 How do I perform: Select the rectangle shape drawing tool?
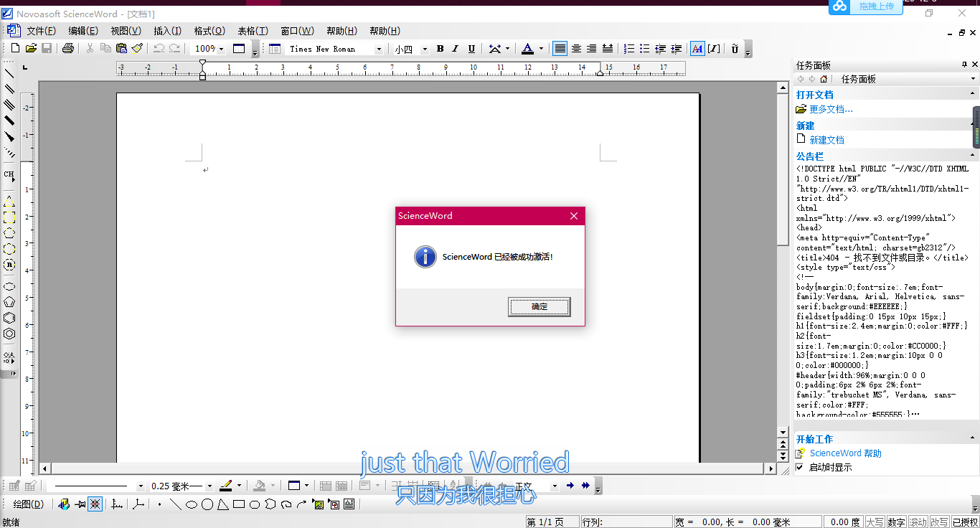click(239, 504)
